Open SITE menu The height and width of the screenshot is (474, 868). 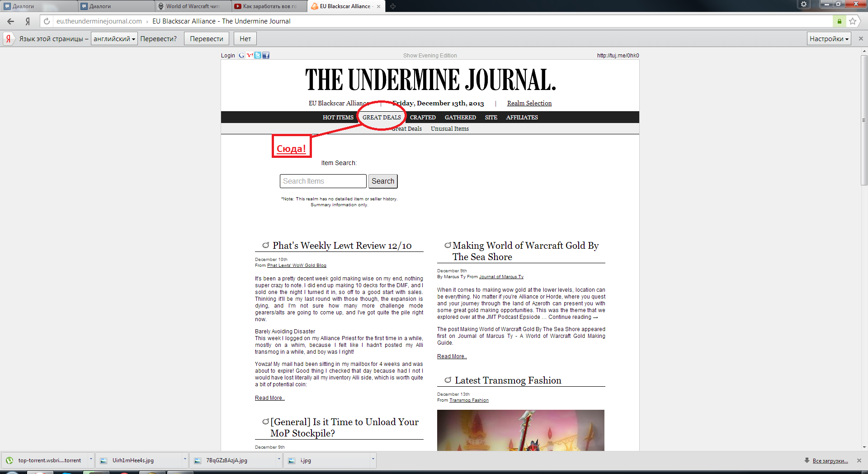coord(491,117)
